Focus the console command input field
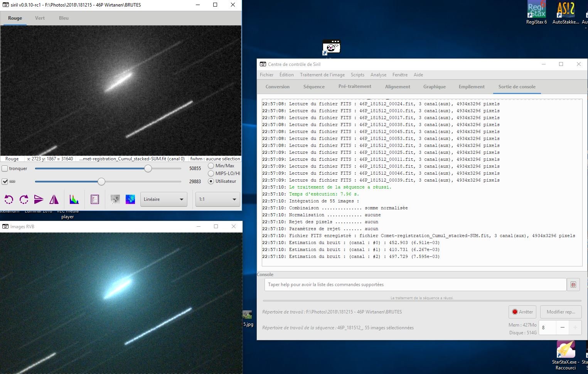588x374 pixels. point(415,285)
